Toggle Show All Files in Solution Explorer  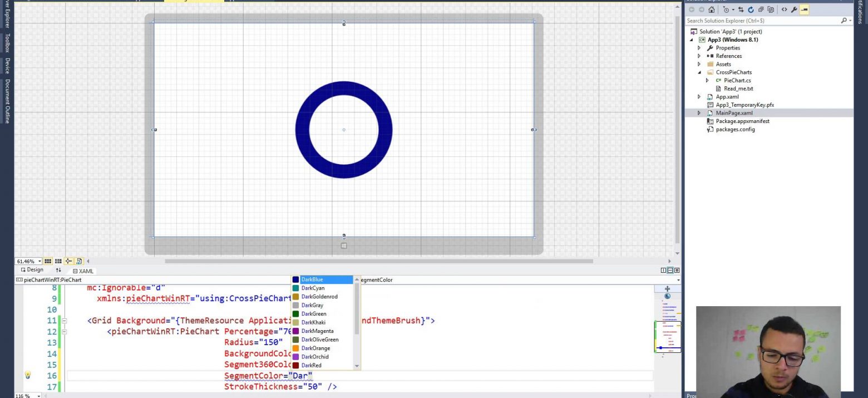pyautogui.click(x=771, y=9)
